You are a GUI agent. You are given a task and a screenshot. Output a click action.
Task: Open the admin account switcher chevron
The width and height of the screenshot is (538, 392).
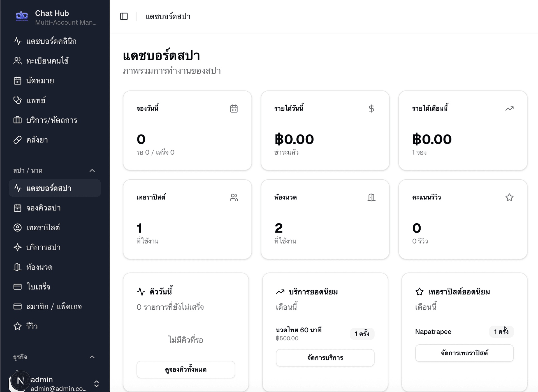point(96,384)
